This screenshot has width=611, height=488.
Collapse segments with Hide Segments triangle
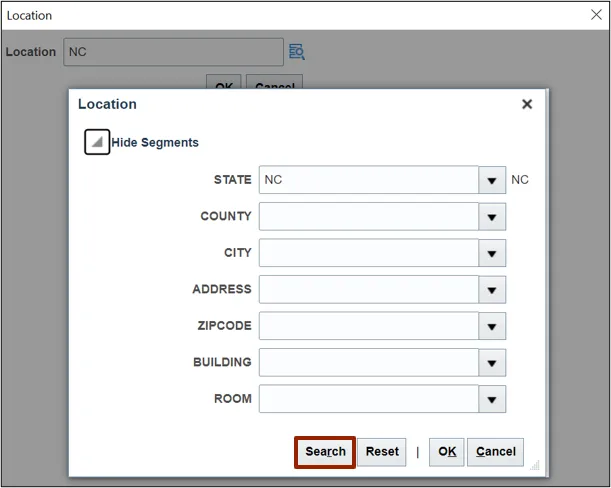[x=97, y=142]
